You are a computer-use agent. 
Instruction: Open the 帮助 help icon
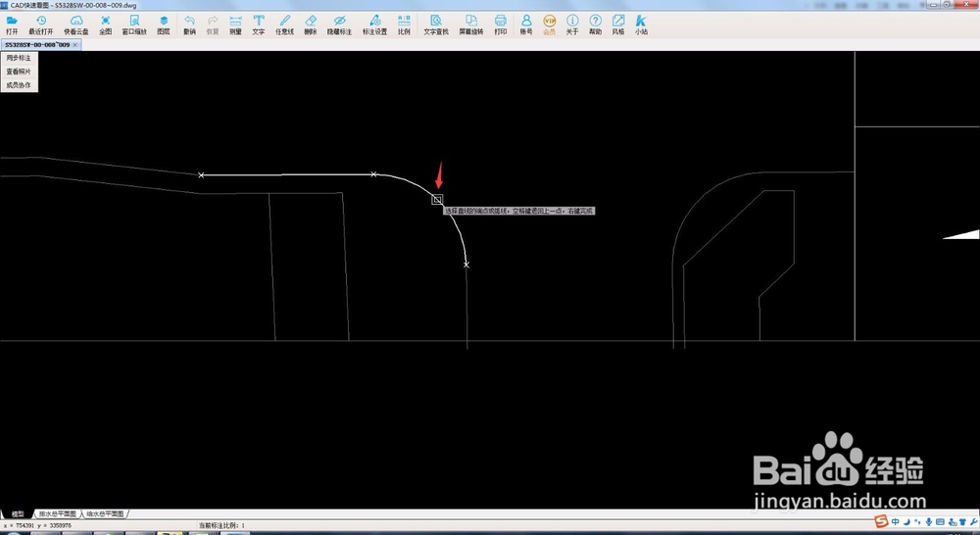tap(596, 24)
